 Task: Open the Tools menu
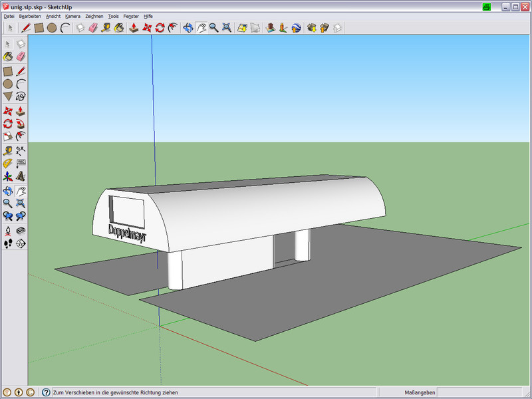113,16
